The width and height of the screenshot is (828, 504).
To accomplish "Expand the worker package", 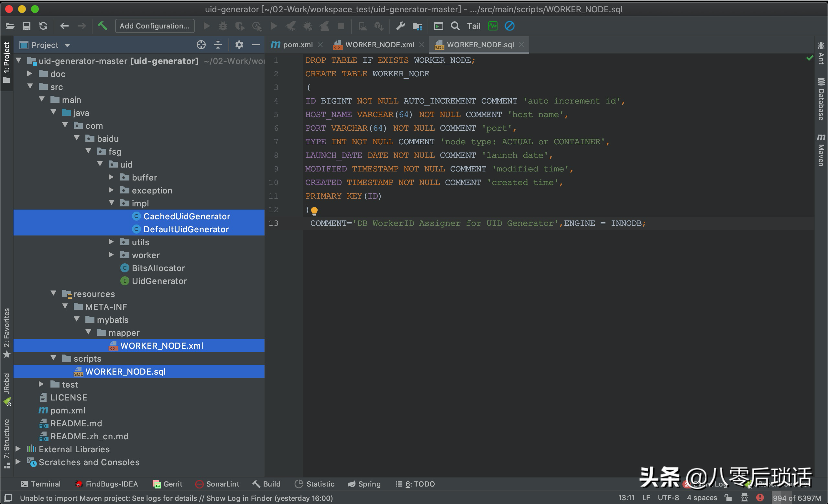I will pyautogui.click(x=111, y=255).
